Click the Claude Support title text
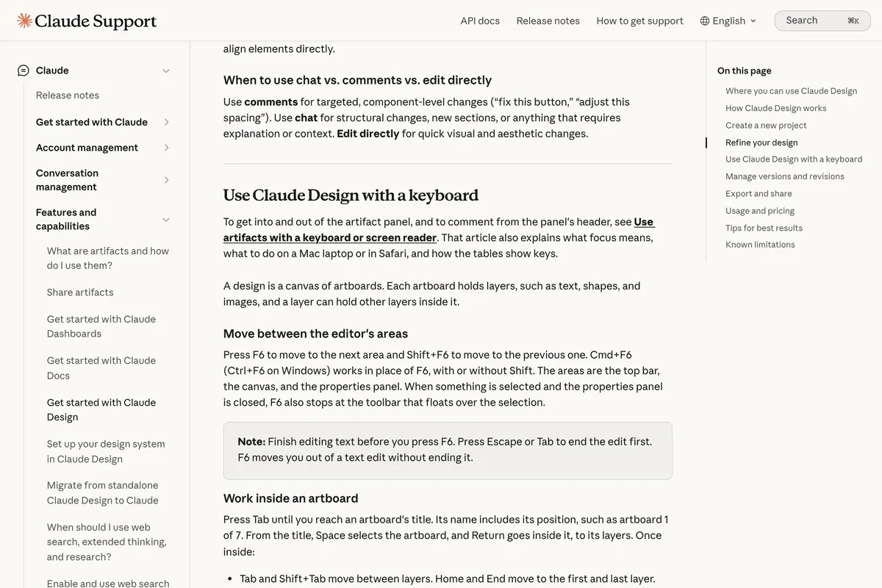Screen dimensions: 882x588 [96, 21]
